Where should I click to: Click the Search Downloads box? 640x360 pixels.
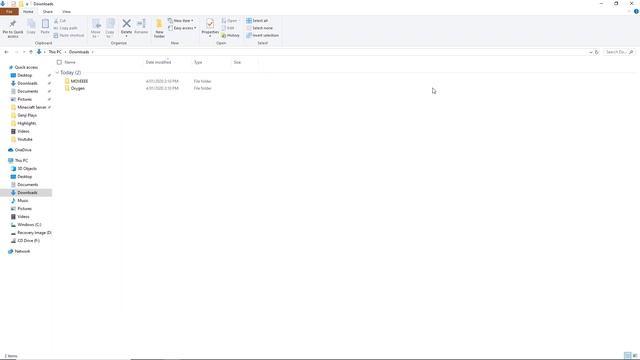click(619, 52)
